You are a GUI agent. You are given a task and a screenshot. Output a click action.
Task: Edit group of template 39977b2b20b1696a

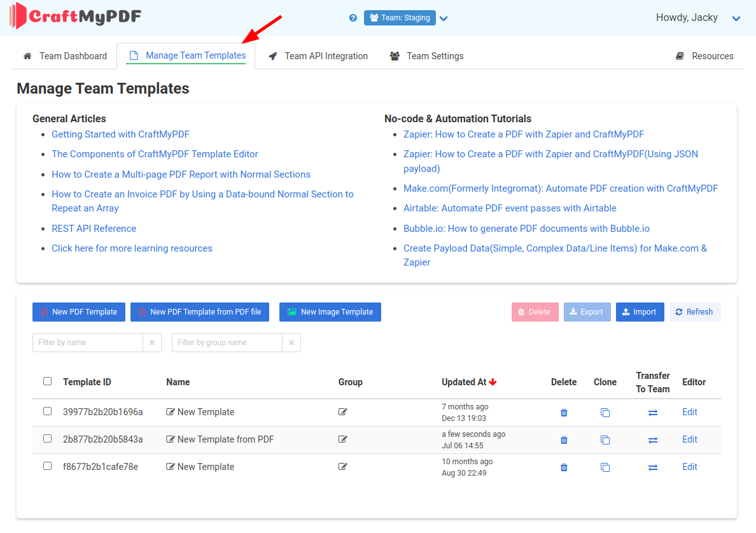pos(343,412)
